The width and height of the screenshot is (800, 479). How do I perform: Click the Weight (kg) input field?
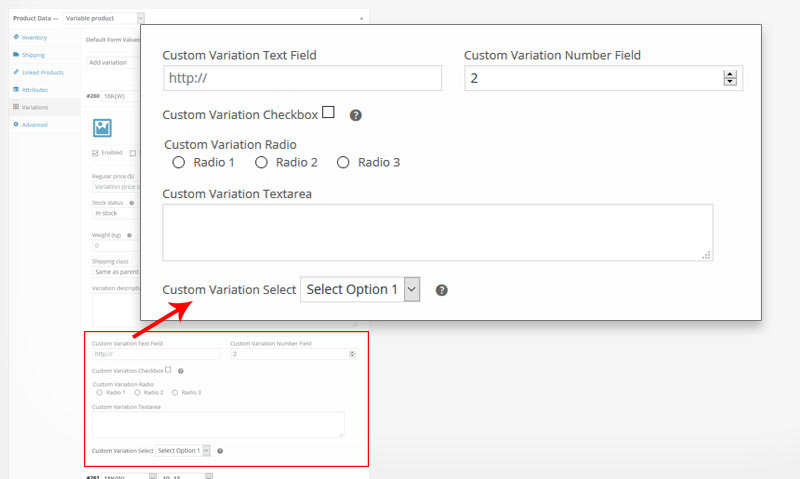pos(116,245)
